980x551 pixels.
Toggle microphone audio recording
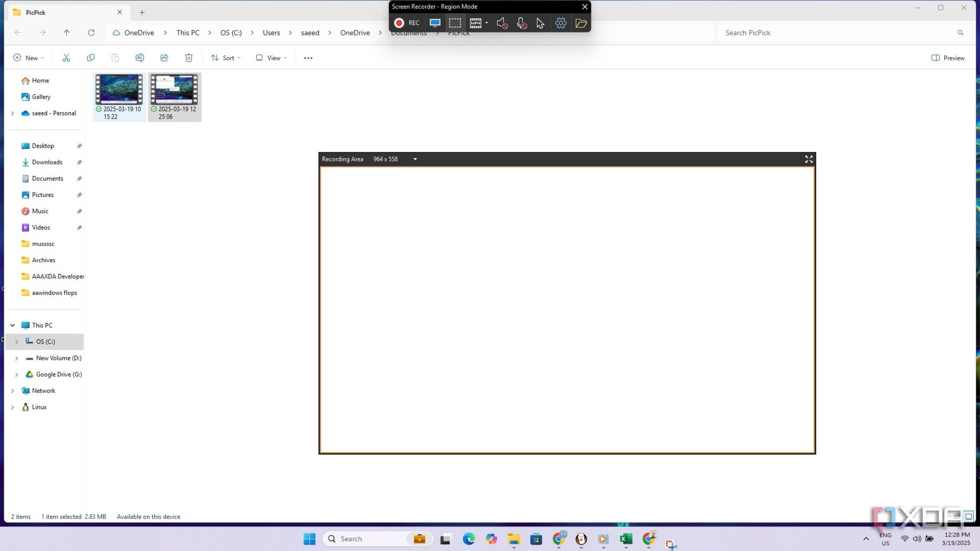click(x=521, y=23)
